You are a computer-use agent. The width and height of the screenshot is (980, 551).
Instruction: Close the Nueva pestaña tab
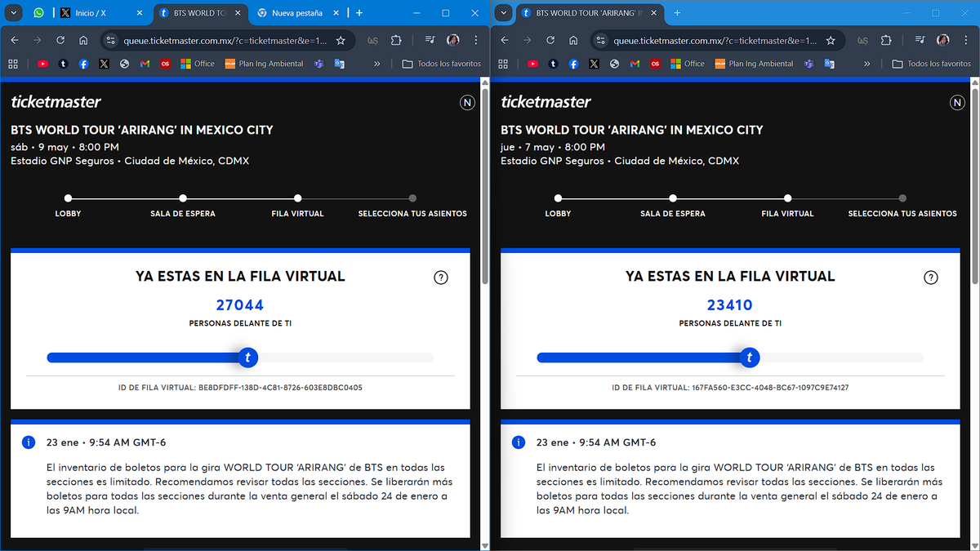point(337,13)
